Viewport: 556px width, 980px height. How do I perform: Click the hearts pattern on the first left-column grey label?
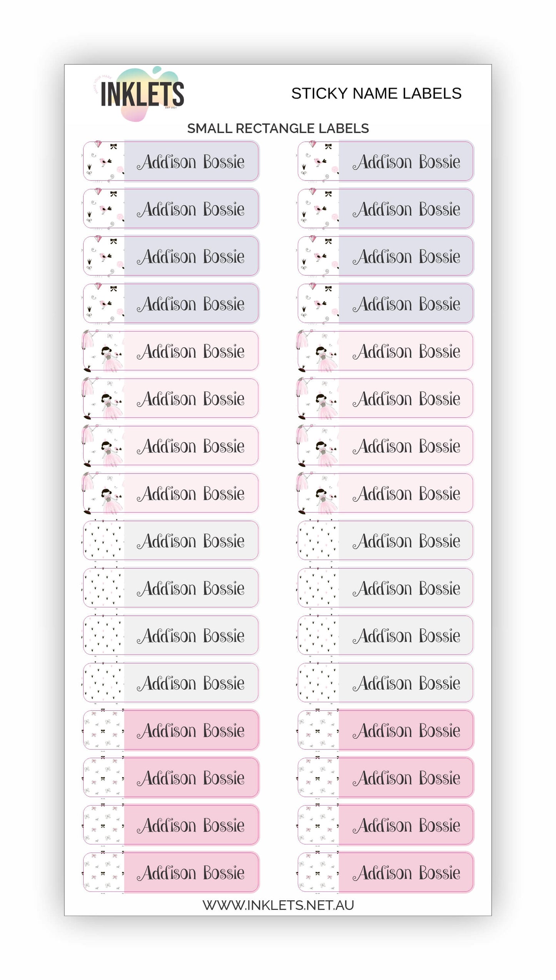coord(104,540)
